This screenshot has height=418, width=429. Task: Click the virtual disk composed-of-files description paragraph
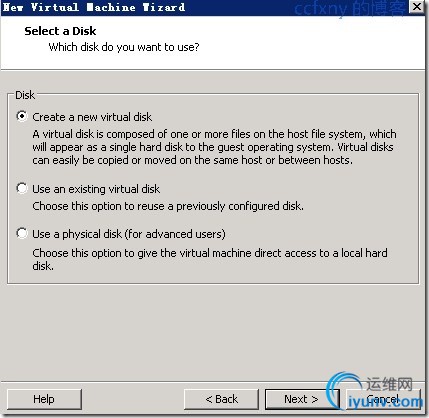tap(214, 147)
